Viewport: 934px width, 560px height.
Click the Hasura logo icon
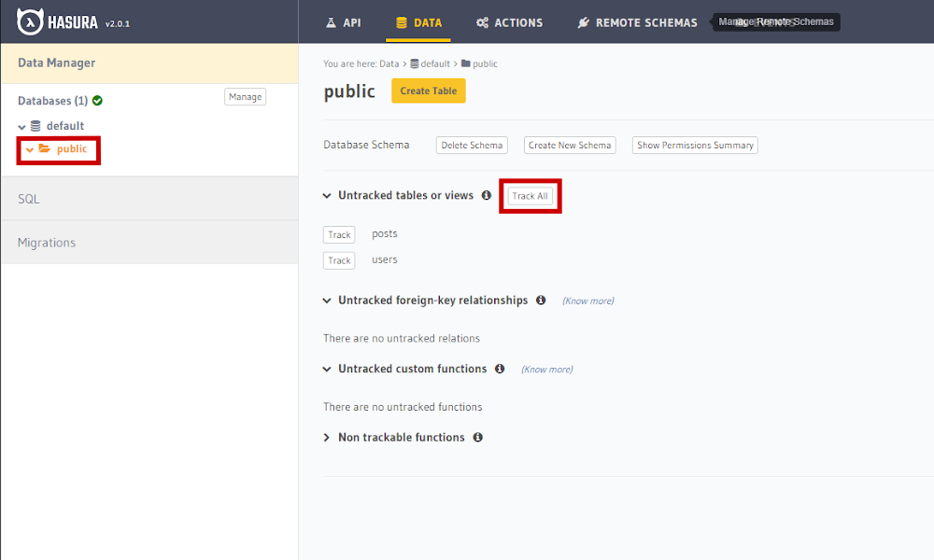click(30, 21)
